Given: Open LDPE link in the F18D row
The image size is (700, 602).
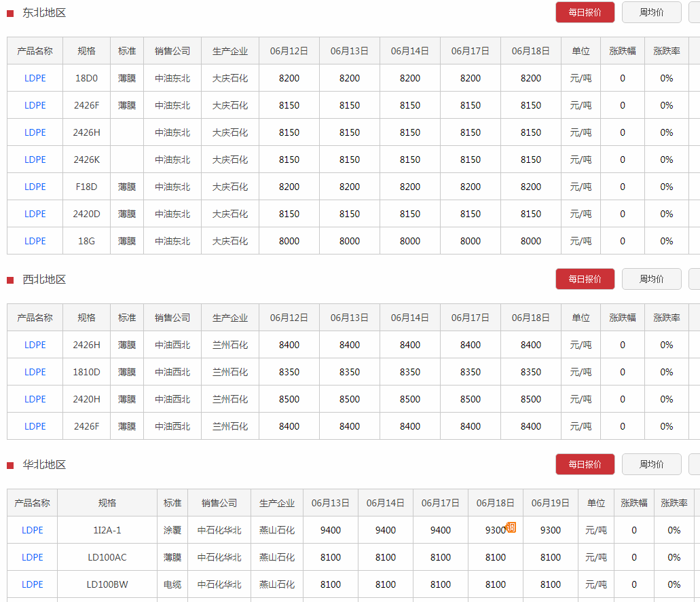Looking at the screenshot, I should click(35, 187).
